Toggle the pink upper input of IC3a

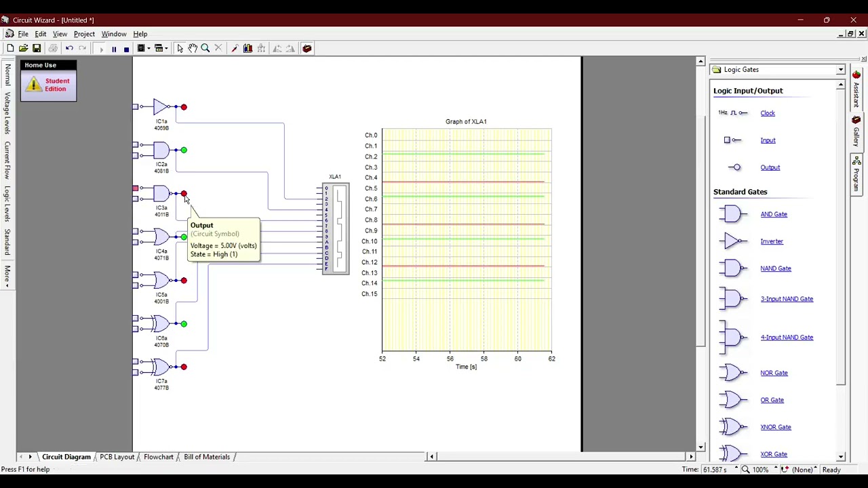(135, 188)
